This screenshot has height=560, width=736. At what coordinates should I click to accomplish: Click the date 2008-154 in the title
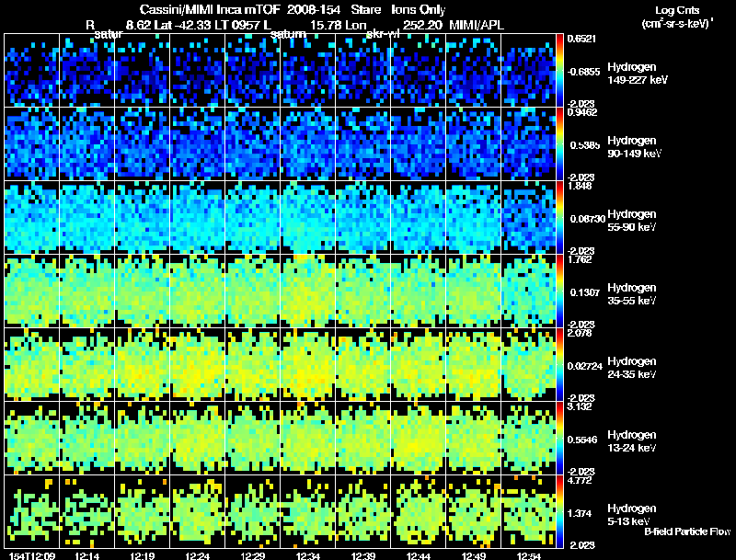[x=314, y=9]
